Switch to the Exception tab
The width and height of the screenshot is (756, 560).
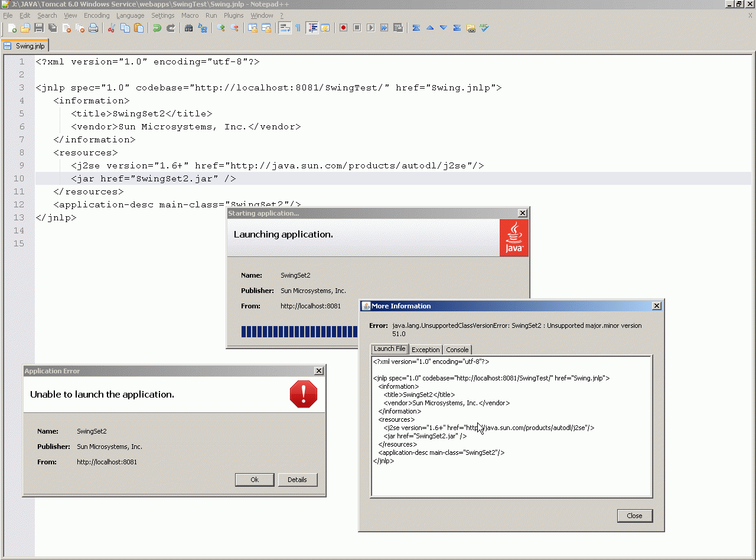tap(425, 350)
